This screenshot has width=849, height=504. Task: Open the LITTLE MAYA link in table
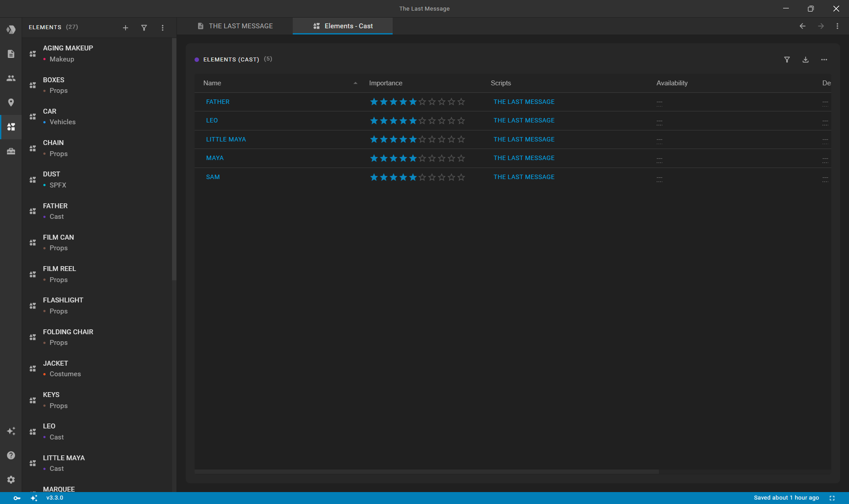click(226, 140)
